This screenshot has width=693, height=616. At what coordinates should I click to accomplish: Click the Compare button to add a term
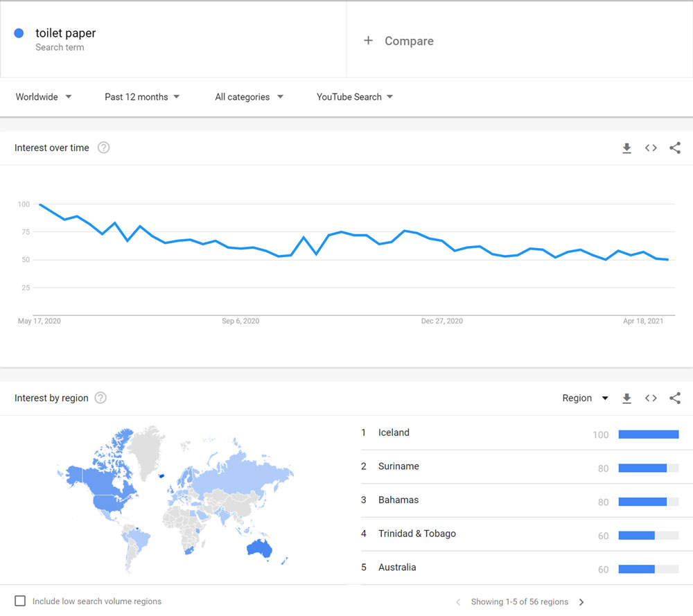point(399,41)
